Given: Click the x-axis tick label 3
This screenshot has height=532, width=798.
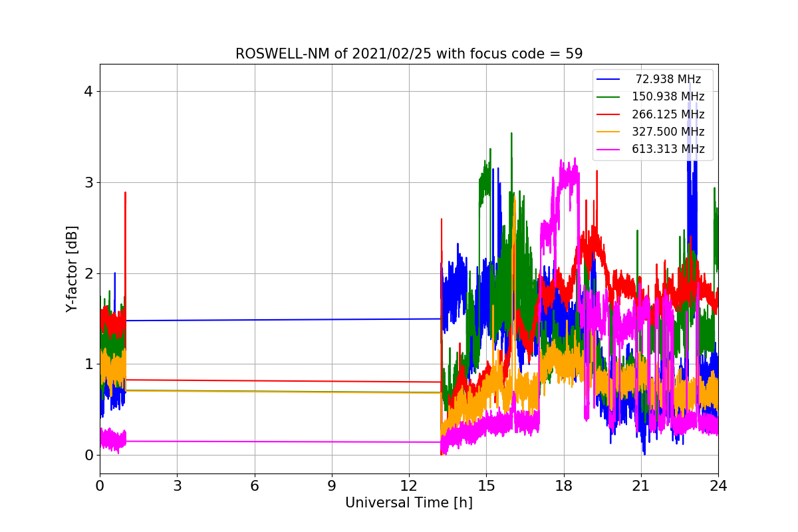Looking at the screenshot, I should pos(177,486).
